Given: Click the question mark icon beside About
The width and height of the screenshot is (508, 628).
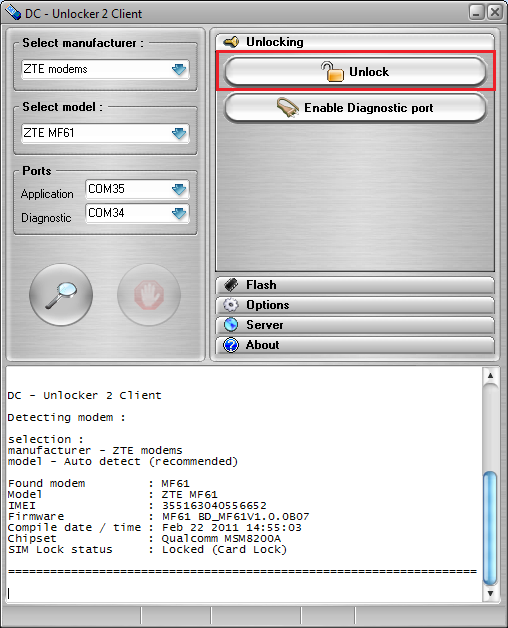Looking at the screenshot, I should [x=231, y=345].
